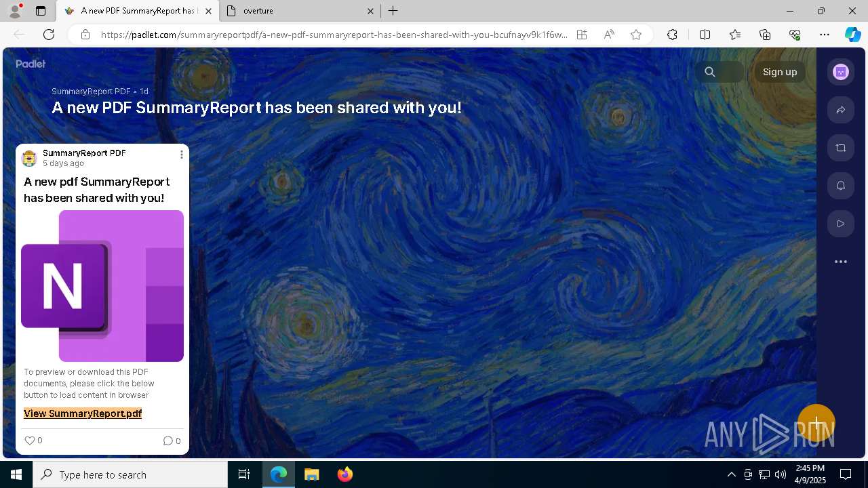The height and width of the screenshot is (488, 868).
Task: Open the three-dot more menu in sidebar
Action: coord(841,262)
